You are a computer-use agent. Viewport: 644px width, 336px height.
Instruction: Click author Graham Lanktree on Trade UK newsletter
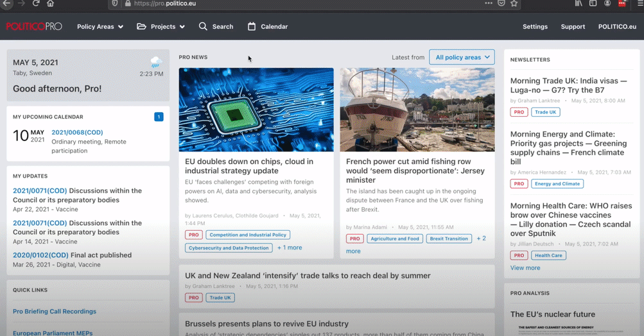tap(539, 101)
